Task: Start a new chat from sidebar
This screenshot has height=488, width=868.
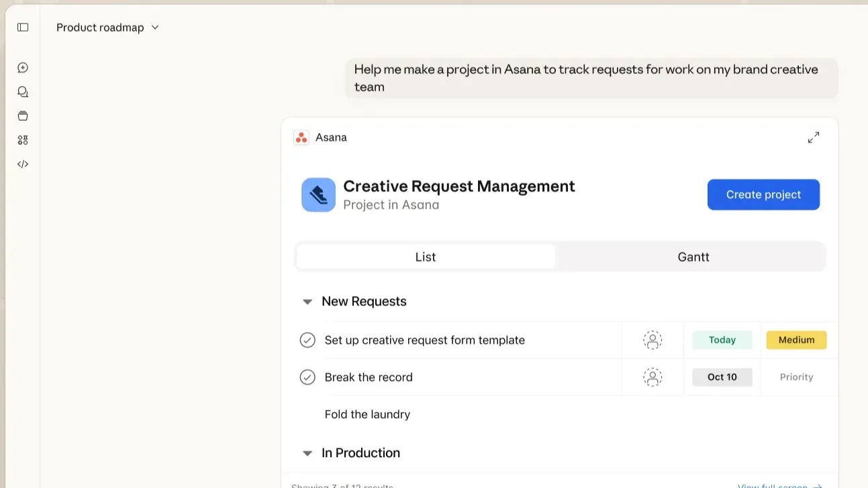Action: click(x=23, y=68)
